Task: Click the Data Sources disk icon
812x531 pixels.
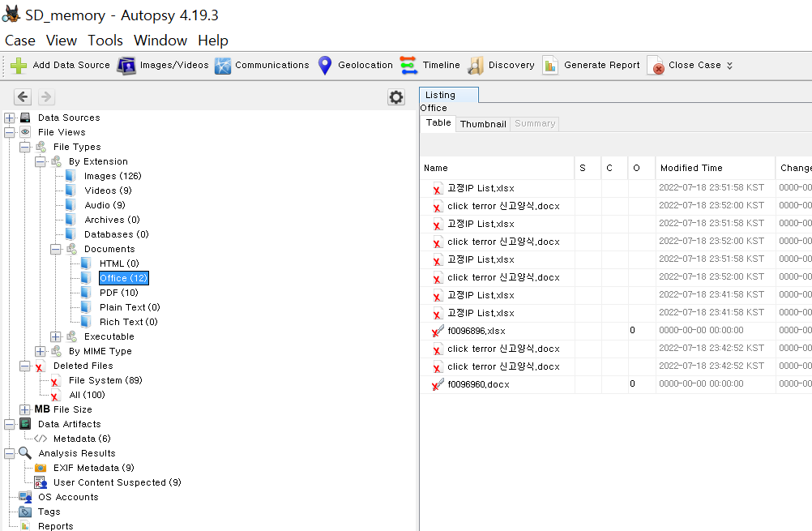Action: point(25,118)
